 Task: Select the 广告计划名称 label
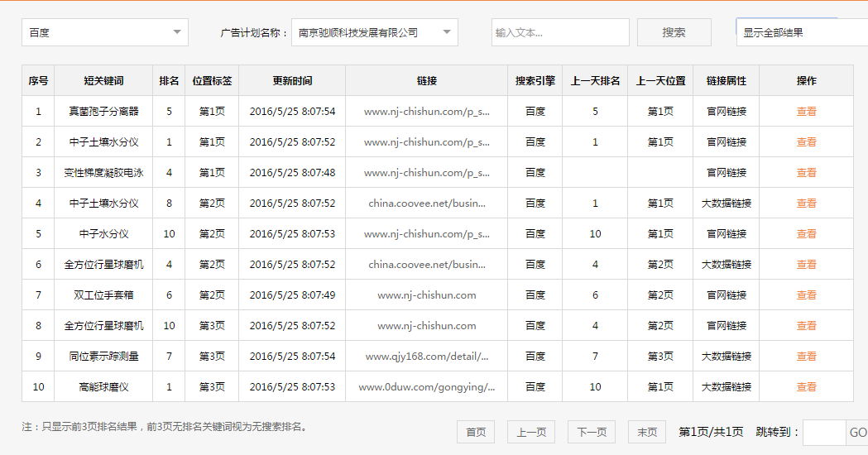pos(252,32)
